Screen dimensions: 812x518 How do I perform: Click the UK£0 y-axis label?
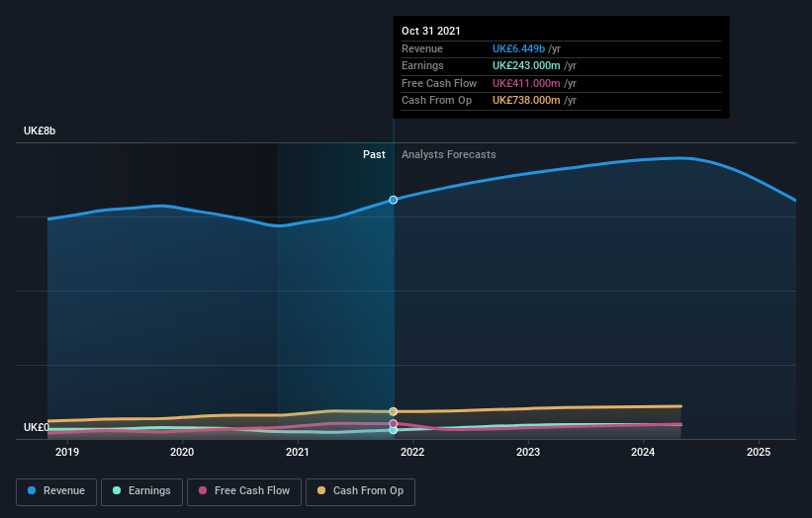tap(37, 427)
